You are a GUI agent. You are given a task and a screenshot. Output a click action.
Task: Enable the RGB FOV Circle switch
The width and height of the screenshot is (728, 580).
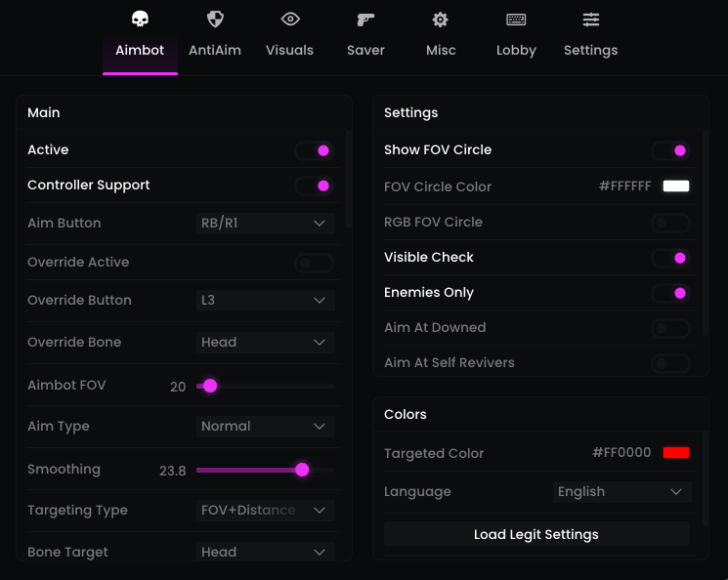point(671,223)
